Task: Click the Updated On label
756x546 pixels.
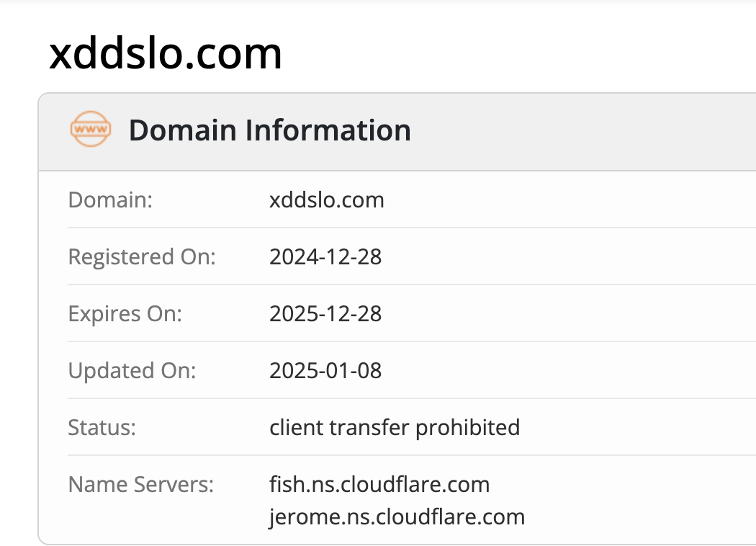Action: (132, 370)
